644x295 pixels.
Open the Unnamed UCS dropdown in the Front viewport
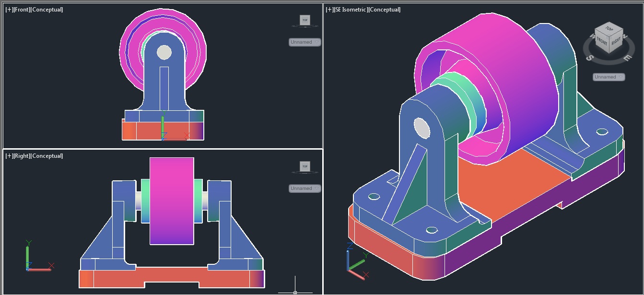[304, 42]
